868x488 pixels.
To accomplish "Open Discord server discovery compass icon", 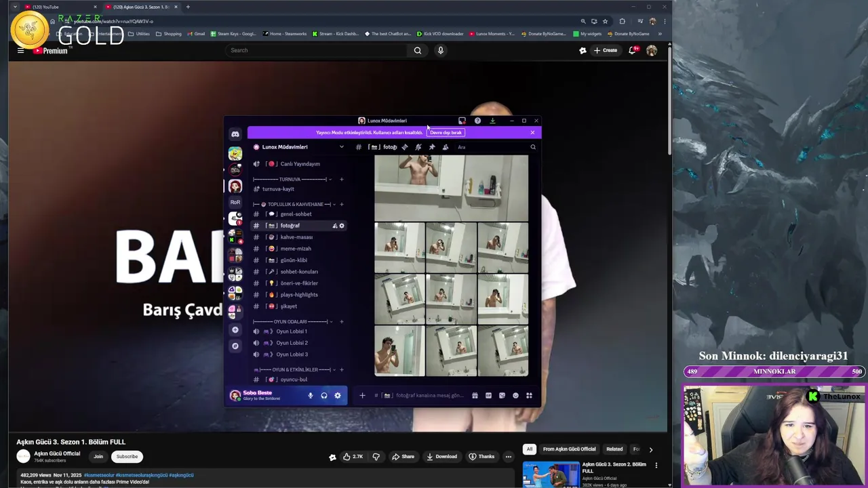I will (x=235, y=346).
